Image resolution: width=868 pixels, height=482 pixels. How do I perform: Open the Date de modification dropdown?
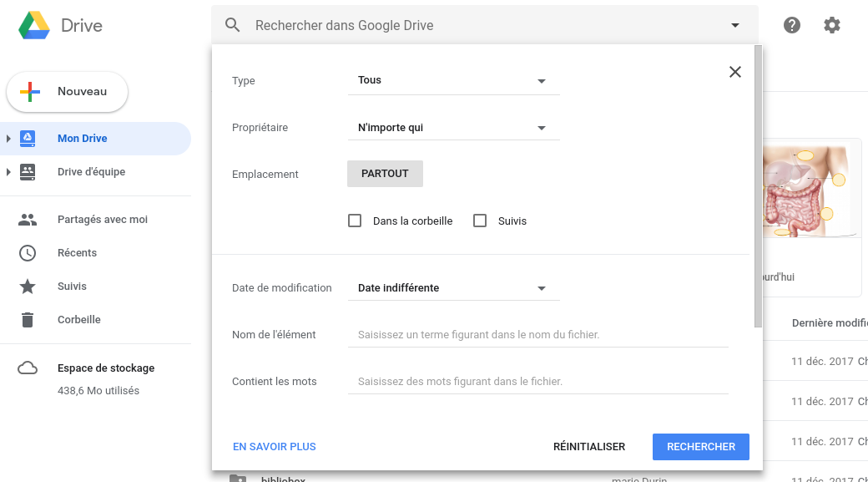pos(453,287)
